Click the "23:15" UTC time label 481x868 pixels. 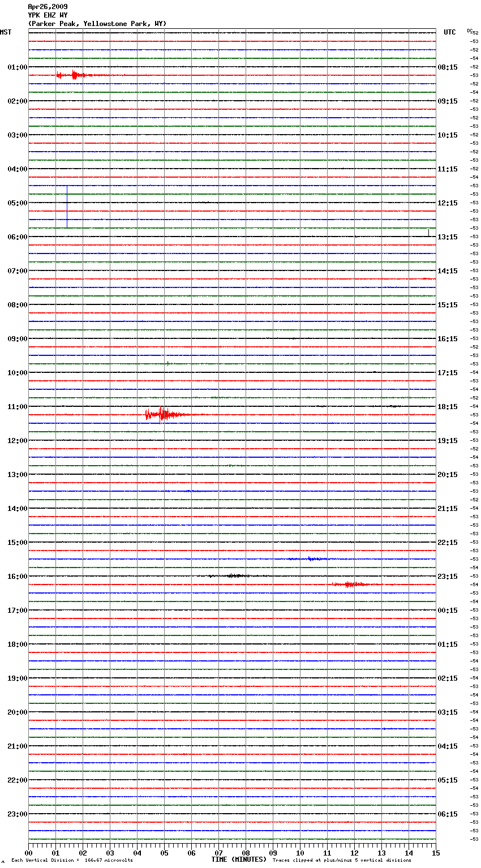pos(448,577)
